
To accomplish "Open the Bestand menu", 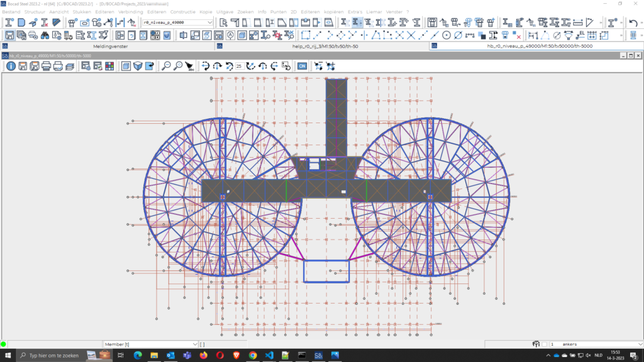I will click(11, 12).
